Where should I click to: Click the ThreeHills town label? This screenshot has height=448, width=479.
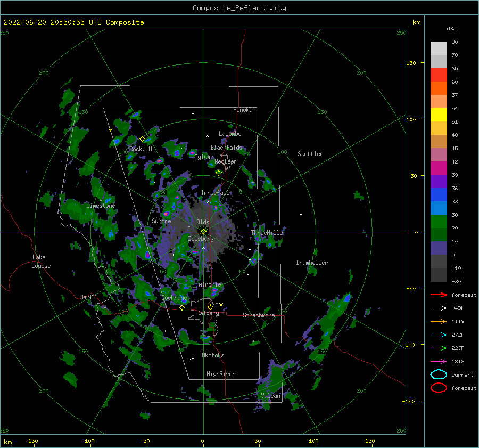tap(267, 233)
